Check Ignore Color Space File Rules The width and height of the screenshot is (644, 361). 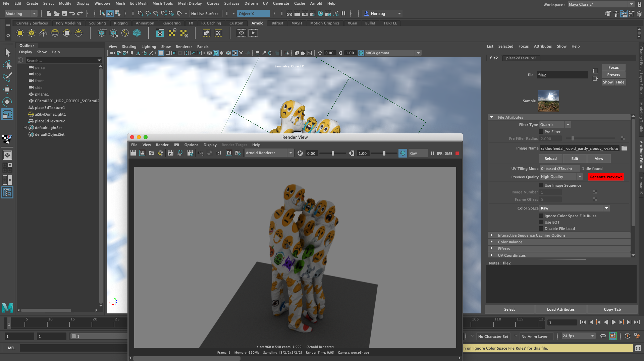(541, 216)
